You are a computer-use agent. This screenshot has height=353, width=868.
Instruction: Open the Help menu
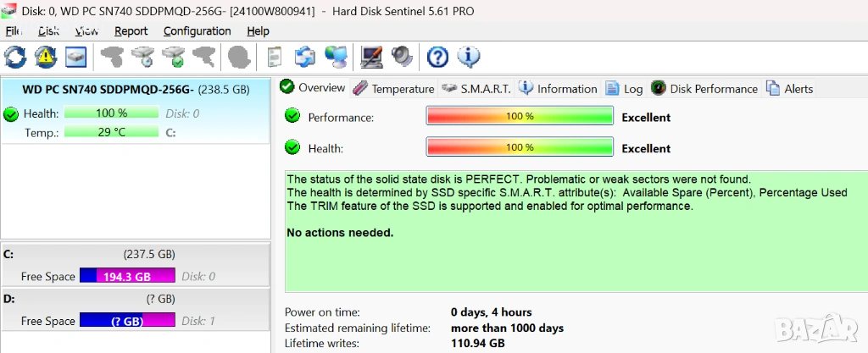click(258, 31)
